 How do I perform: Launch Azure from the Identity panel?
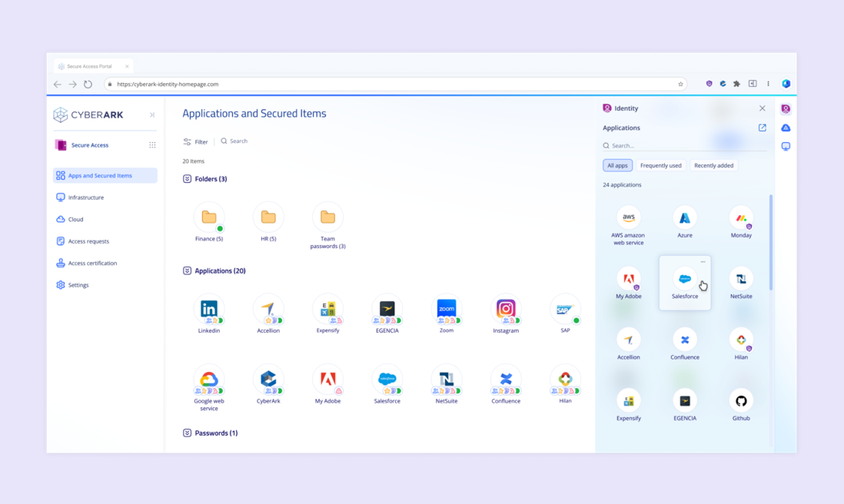pos(685,218)
